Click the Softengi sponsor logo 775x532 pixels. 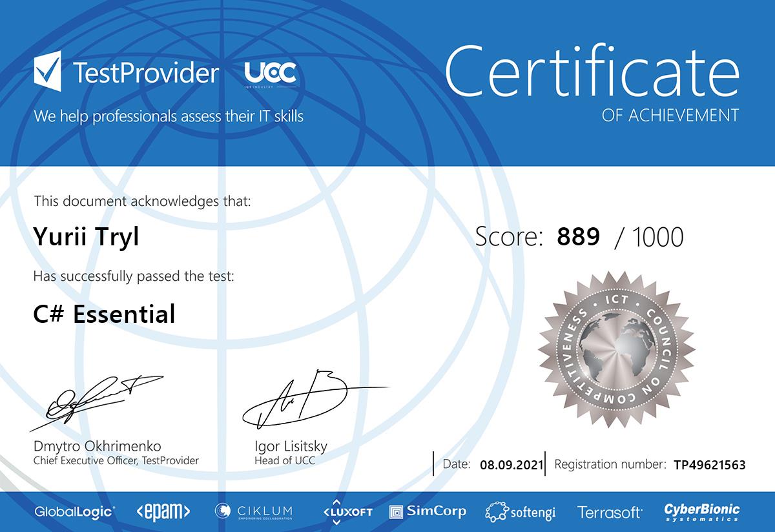[x=521, y=512]
